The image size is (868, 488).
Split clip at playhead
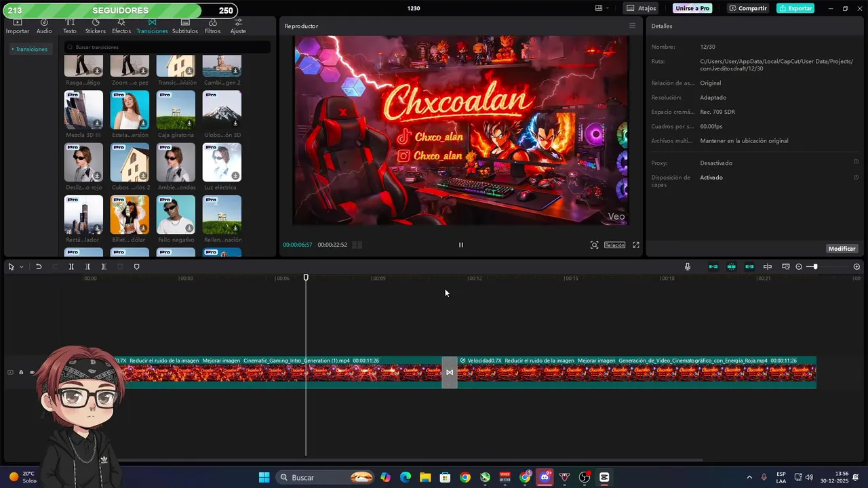pyautogui.click(x=71, y=266)
